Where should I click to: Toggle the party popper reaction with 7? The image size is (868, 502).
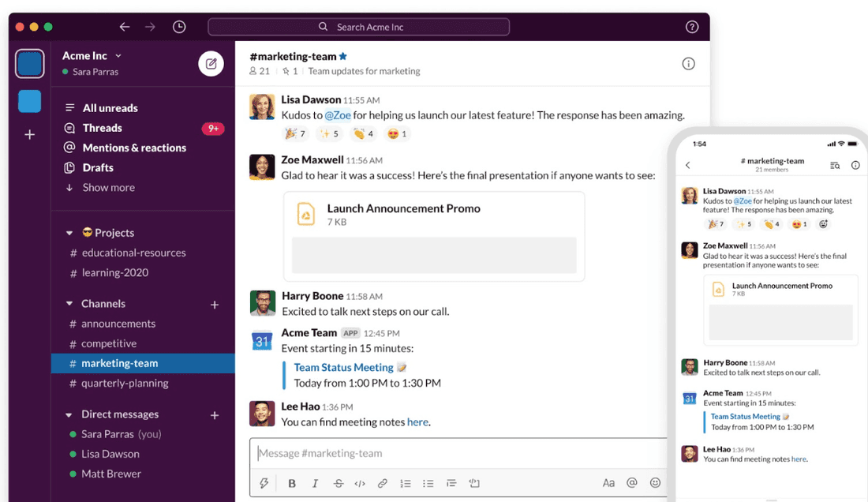[x=294, y=134]
